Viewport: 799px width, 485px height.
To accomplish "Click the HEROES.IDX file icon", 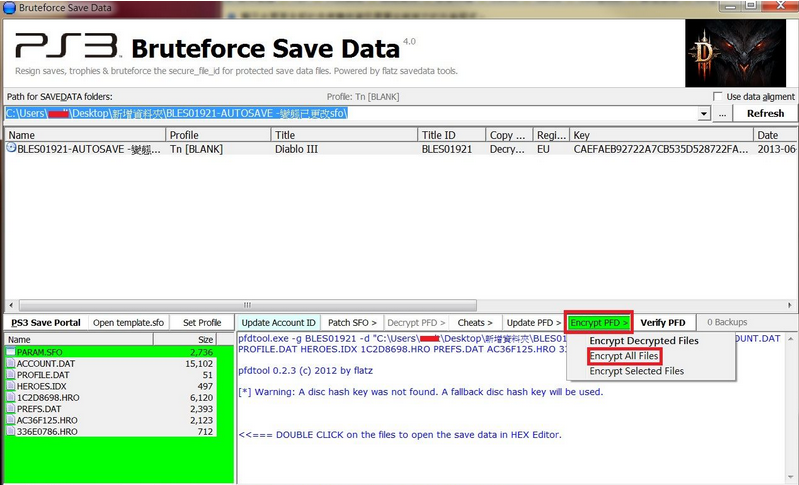I will 11,386.
